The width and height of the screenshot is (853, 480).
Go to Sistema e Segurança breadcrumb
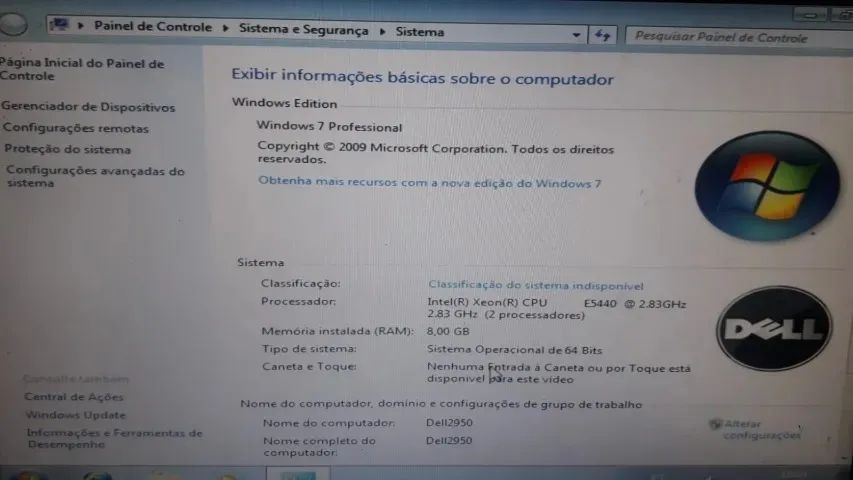point(304,29)
